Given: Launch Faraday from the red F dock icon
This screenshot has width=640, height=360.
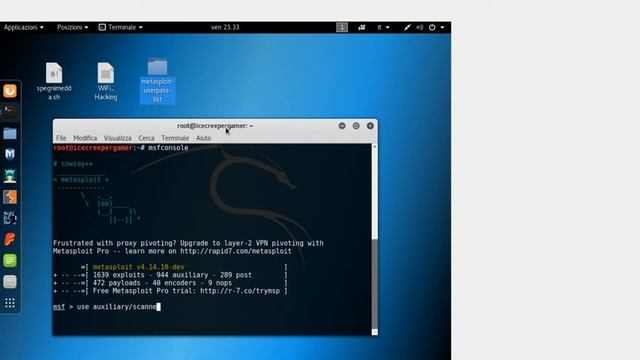Looking at the screenshot, I should [x=10, y=239].
